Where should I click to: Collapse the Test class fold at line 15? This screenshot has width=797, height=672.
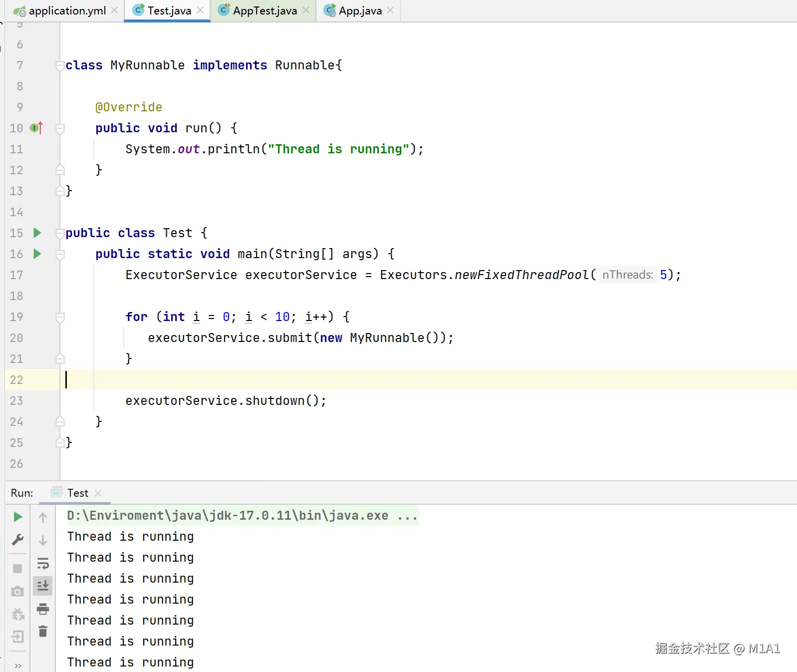tap(60, 233)
